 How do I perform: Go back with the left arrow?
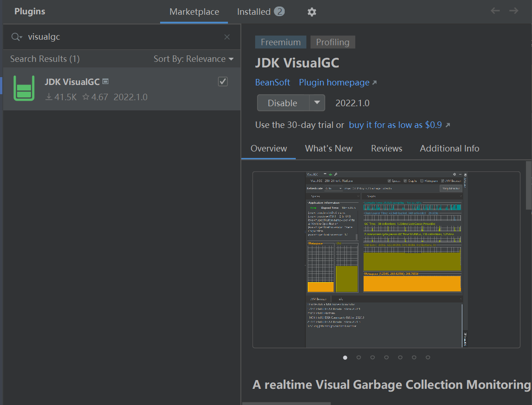[495, 11]
